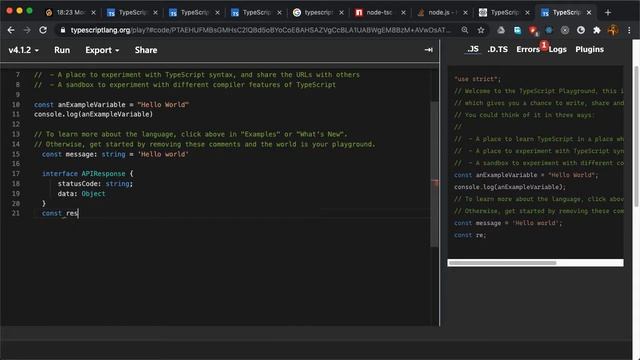The image size is (640, 360).
Task: Open the red badge extension icon
Action: [533, 30]
